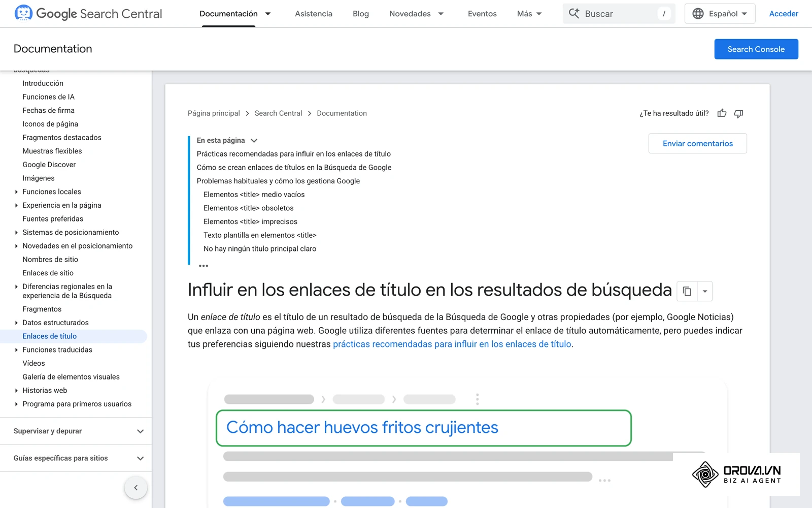The width and height of the screenshot is (812, 508).
Task: Click the search magnifier icon
Action: pyautogui.click(x=574, y=14)
